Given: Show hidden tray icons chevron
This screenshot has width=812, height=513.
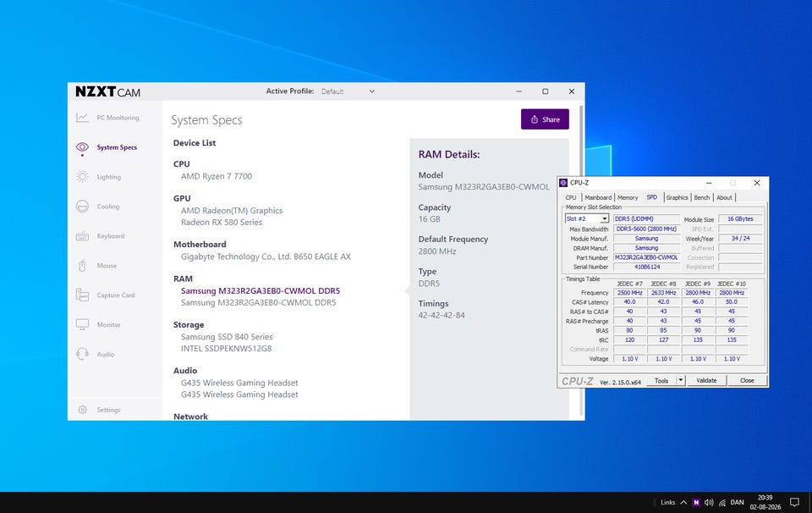Looking at the screenshot, I should coord(683,502).
